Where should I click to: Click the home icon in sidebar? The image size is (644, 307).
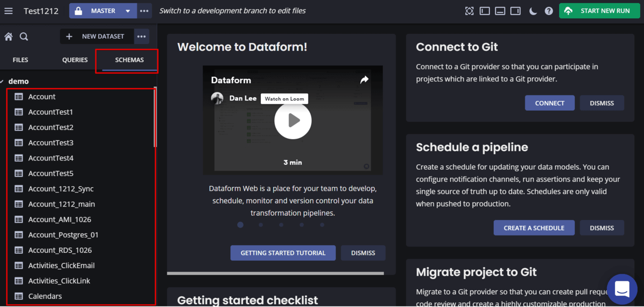pos(9,36)
